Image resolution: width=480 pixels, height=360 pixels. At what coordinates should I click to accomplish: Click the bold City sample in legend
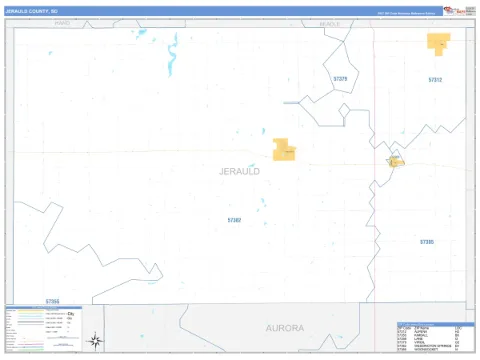click(71, 314)
